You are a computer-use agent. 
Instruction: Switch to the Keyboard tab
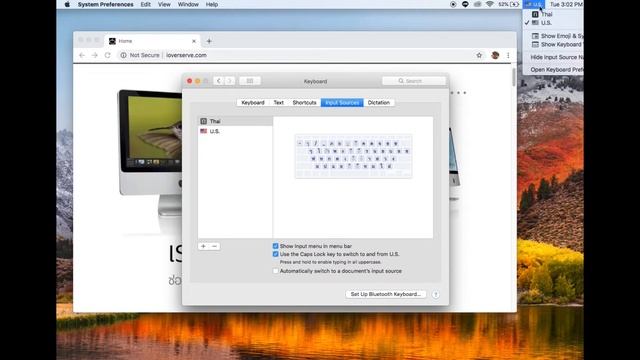pos(253,103)
